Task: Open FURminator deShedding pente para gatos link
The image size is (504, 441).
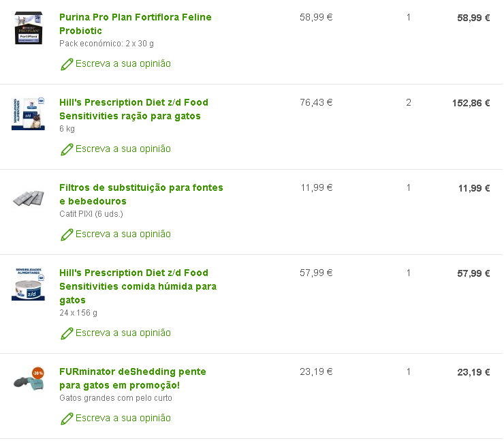Action: pyautogui.click(x=132, y=378)
